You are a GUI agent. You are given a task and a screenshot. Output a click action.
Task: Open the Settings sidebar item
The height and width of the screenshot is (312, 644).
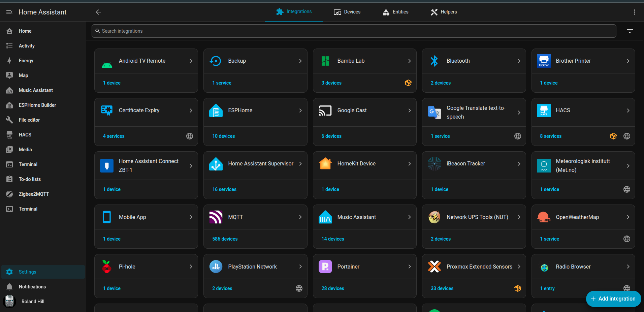(43, 272)
